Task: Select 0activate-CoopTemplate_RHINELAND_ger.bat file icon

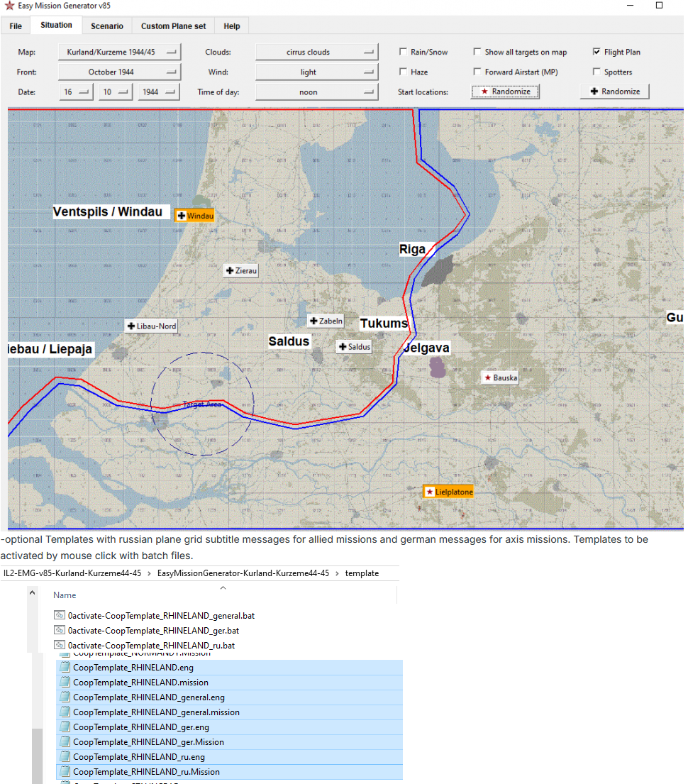Action: click(60, 630)
